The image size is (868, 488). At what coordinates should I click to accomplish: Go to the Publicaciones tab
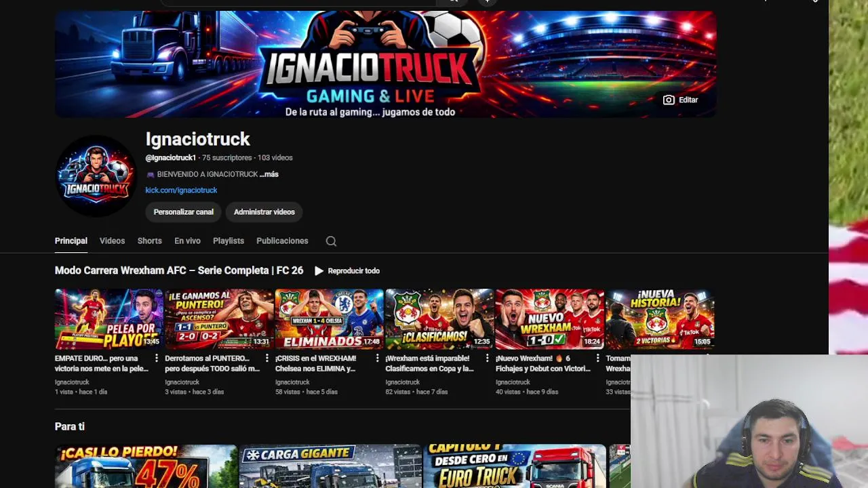282,241
